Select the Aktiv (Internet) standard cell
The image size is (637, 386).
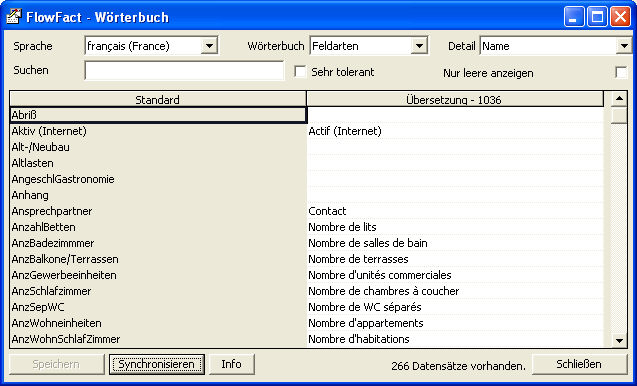click(158, 131)
